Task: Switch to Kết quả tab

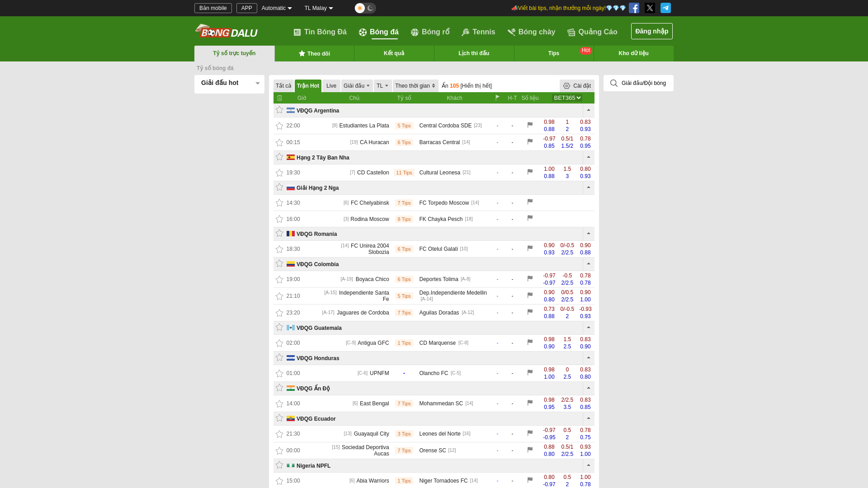Action: point(394,53)
